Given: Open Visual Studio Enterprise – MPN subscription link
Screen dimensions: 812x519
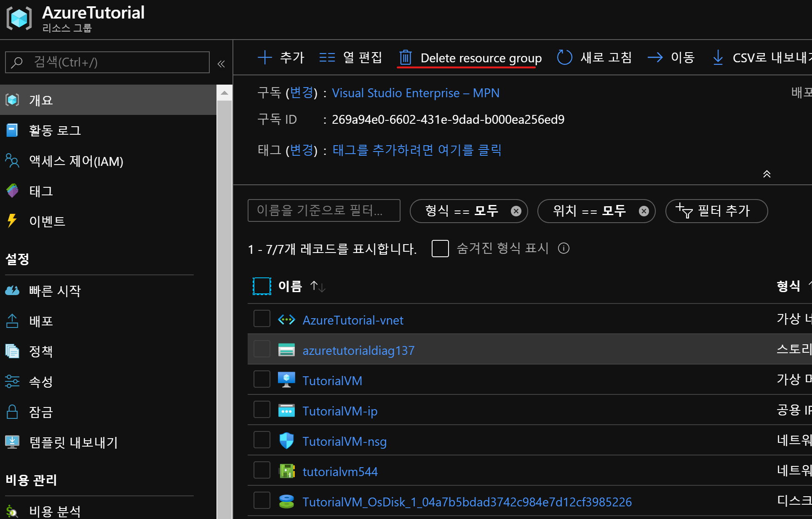Looking at the screenshot, I should [415, 93].
